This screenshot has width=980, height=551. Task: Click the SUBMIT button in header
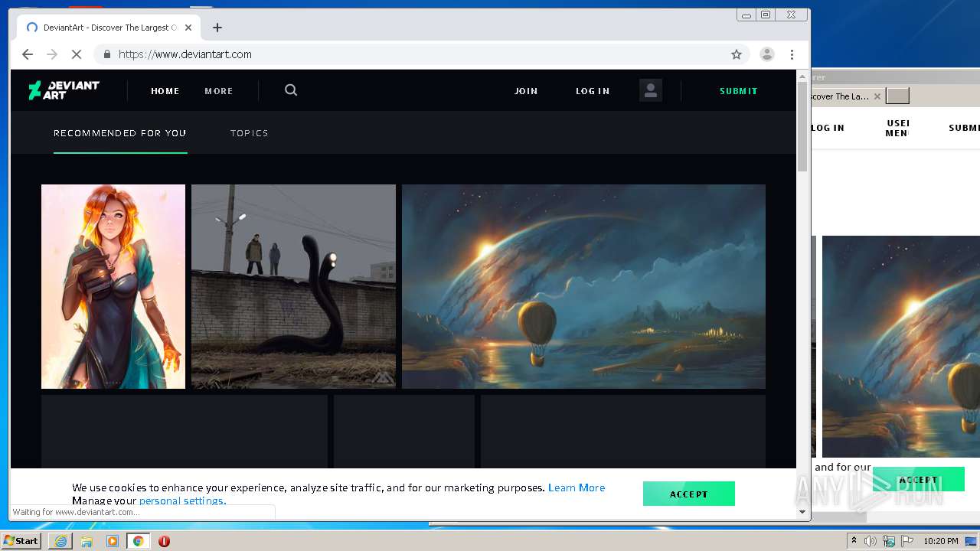(739, 91)
